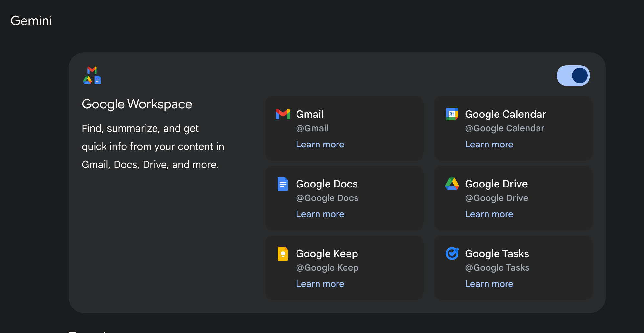This screenshot has height=333, width=644.
Task: Click the Google Drive card title
Action: click(496, 184)
